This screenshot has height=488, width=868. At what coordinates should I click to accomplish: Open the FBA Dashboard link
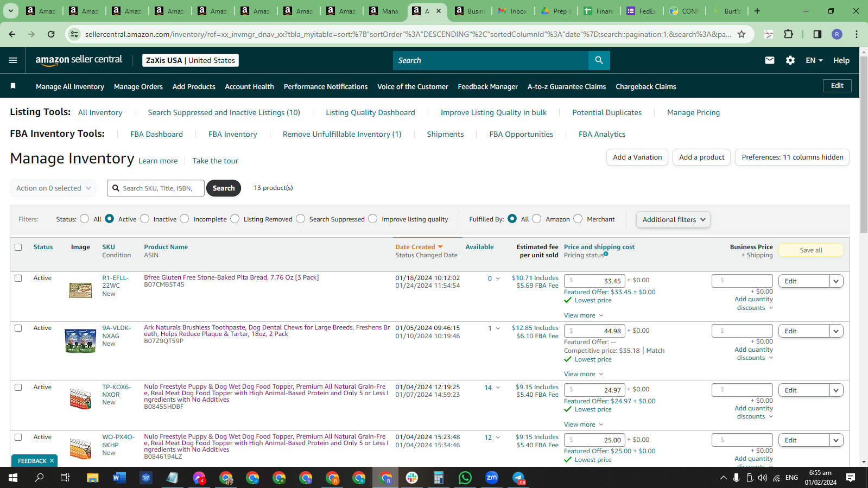[x=156, y=134]
